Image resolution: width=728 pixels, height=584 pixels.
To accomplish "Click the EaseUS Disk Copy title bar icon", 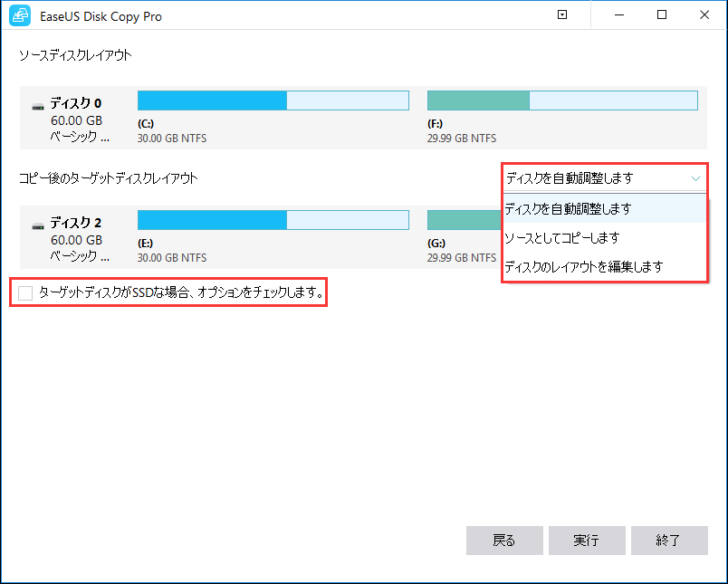I will tap(19, 15).
